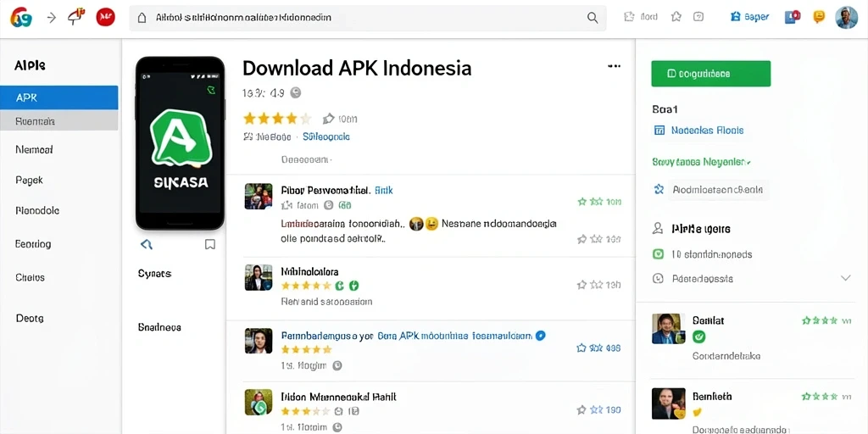Click the red flag icon beside forward arrow

[x=75, y=17]
